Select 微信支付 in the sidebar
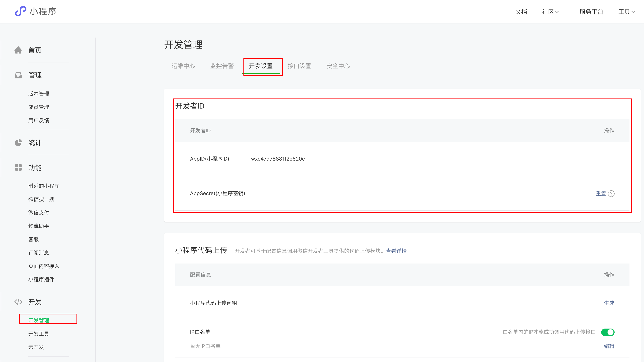Screen dimensions: 644x362 (39, 213)
